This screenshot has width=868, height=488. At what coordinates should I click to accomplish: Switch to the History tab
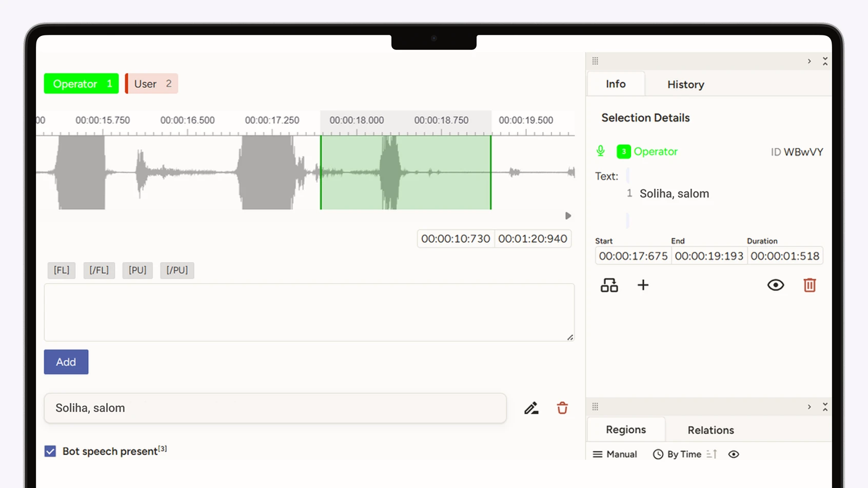pos(685,85)
